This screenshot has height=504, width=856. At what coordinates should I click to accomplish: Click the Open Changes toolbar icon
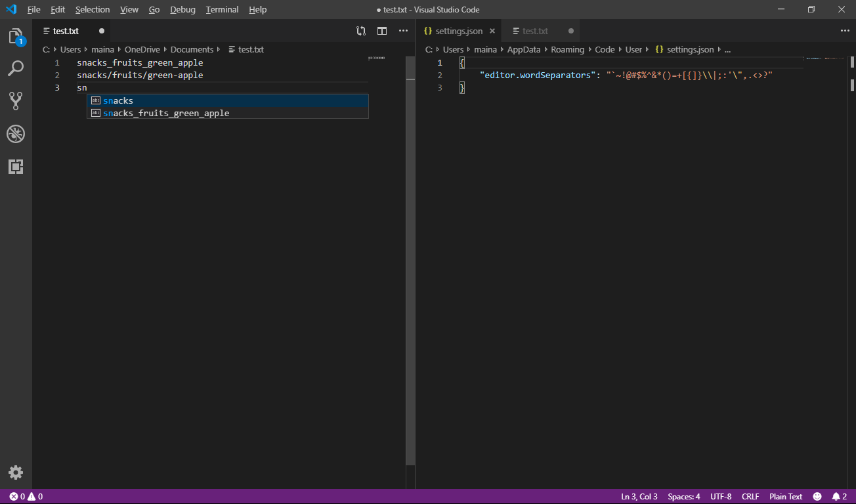(360, 31)
